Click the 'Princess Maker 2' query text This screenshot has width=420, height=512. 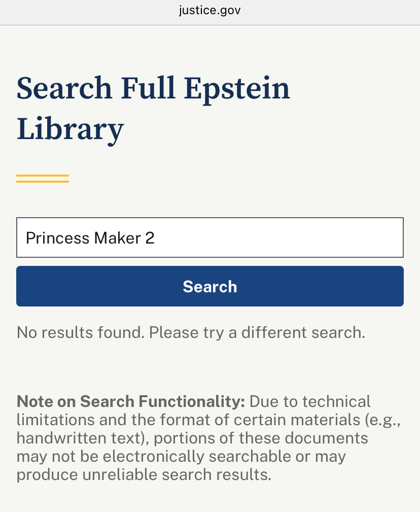pos(90,237)
